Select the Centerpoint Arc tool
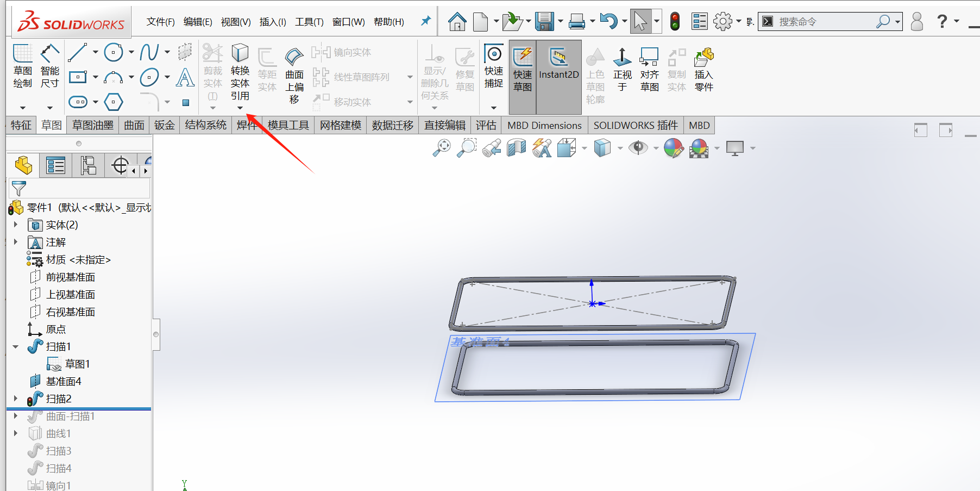The height and width of the screenshot is (491, 980). coord(114,77)
